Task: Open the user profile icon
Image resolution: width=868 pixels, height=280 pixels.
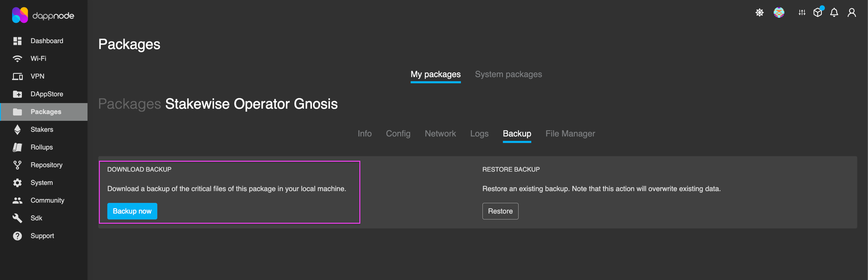Action: click(851, 13)
